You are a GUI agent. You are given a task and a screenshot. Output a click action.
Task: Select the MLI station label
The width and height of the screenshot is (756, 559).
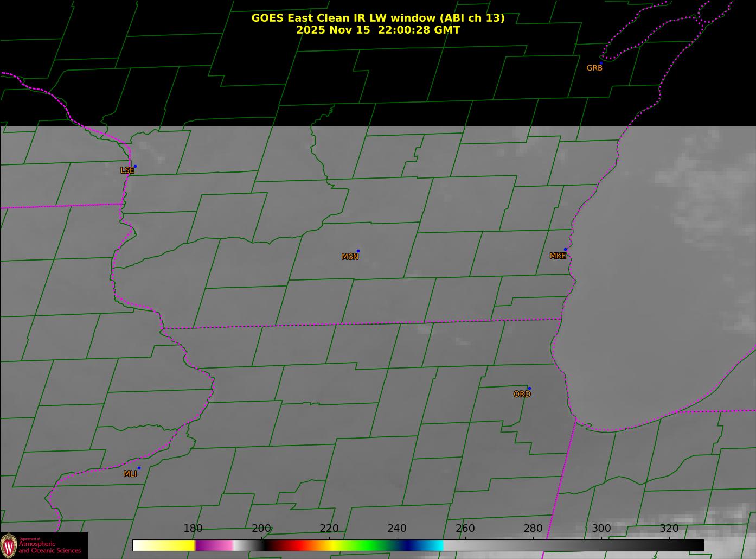tap(130, 474)
